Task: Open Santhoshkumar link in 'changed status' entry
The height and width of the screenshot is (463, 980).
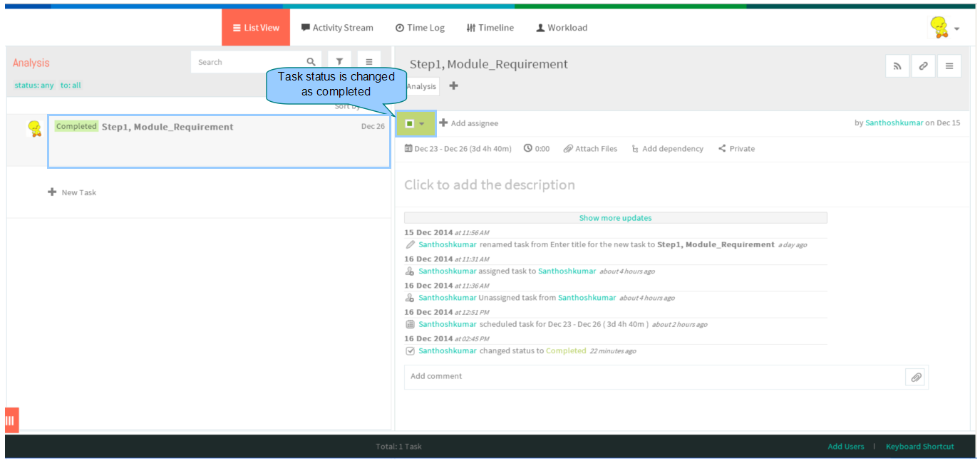Action: click(x=448, y=350)
